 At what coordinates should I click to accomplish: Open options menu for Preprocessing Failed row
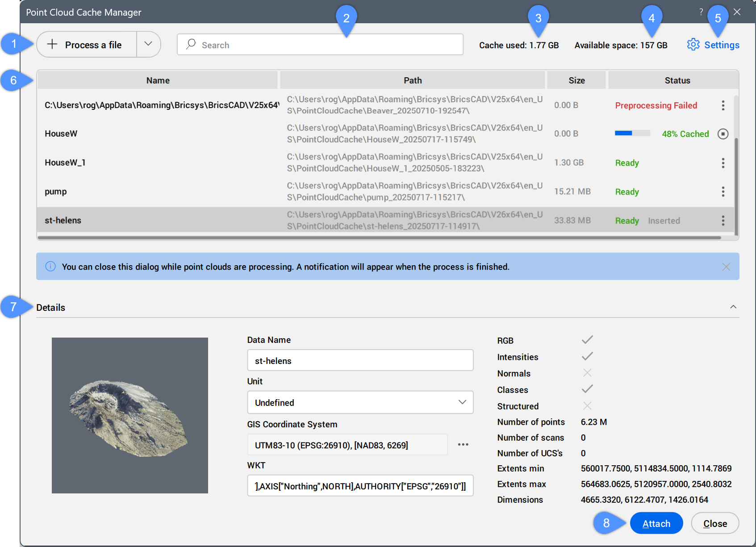point(723,105)
